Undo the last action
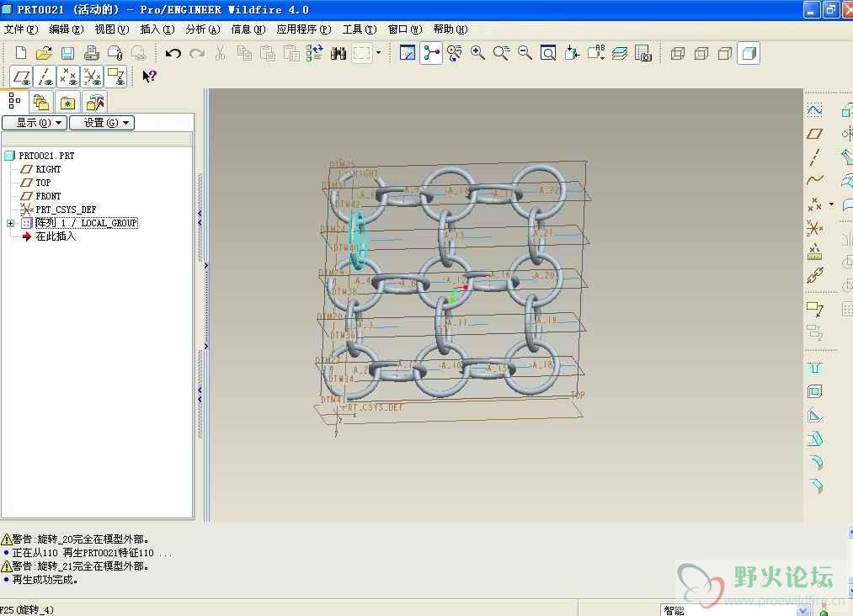853x616 pixels. [x=173, y=53]
